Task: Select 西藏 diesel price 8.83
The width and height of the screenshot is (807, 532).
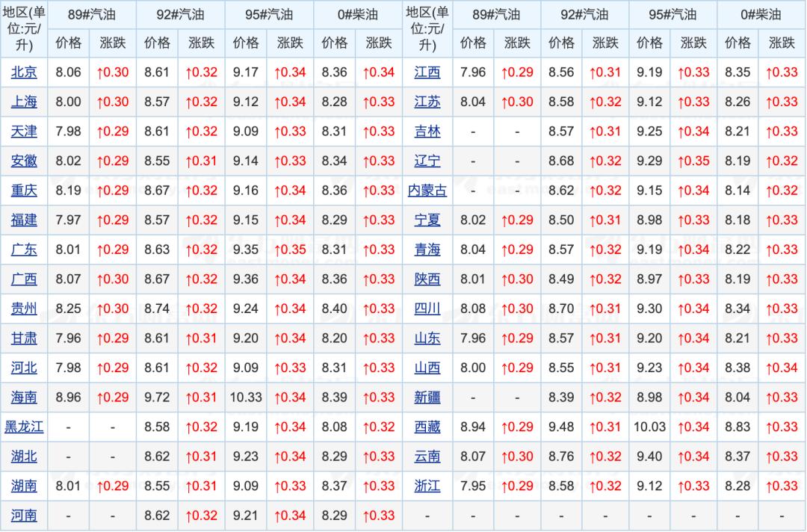Action: 738,427
